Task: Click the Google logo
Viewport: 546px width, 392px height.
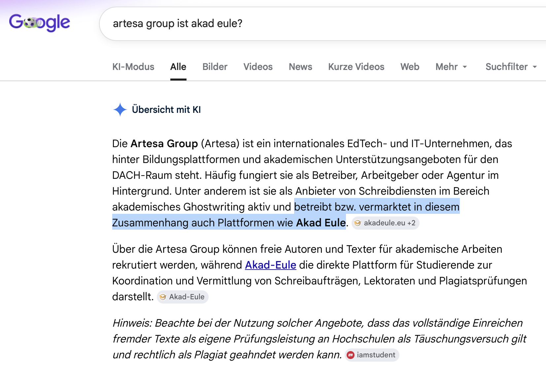Action: click(x=40, y=23)
